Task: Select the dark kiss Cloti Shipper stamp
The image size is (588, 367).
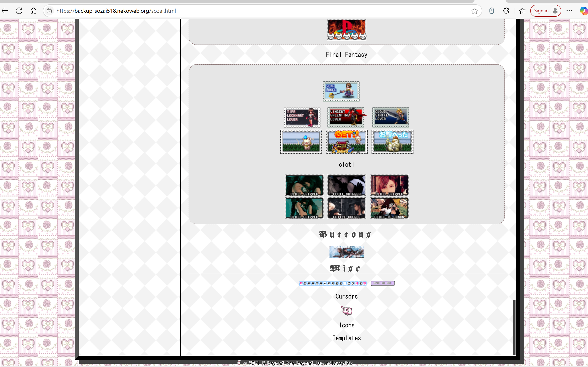Action: coord(347,185)
